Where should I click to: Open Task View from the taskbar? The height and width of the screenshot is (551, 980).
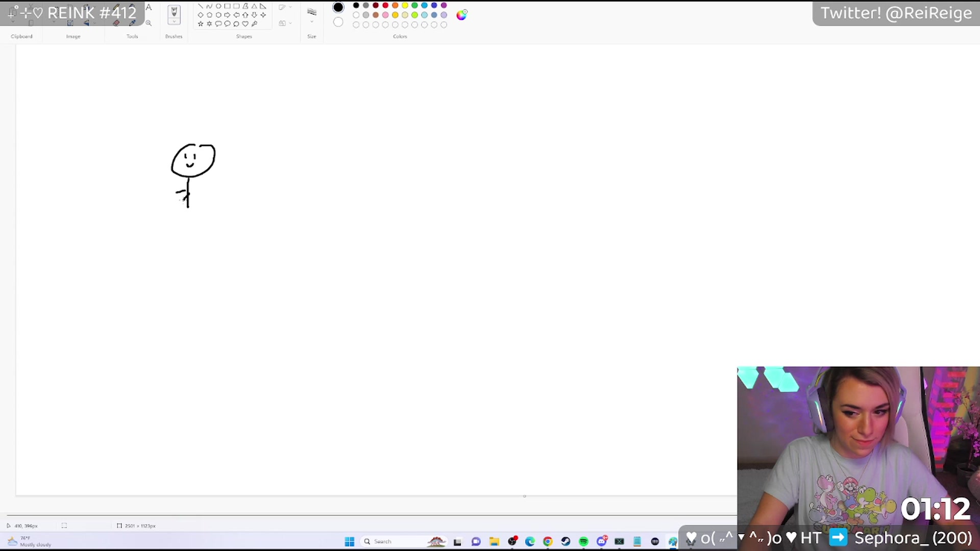tap(457, 542)
